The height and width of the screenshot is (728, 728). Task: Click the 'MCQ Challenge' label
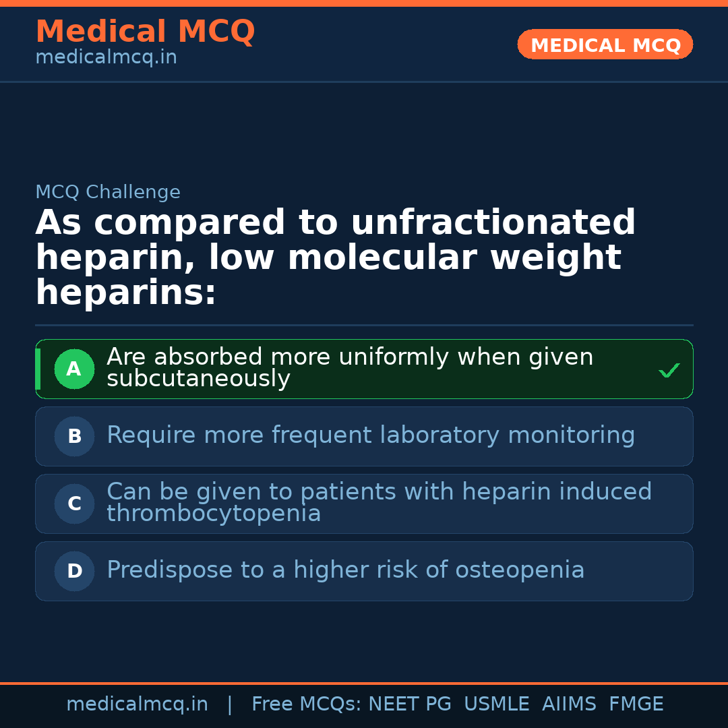[108, 192]
